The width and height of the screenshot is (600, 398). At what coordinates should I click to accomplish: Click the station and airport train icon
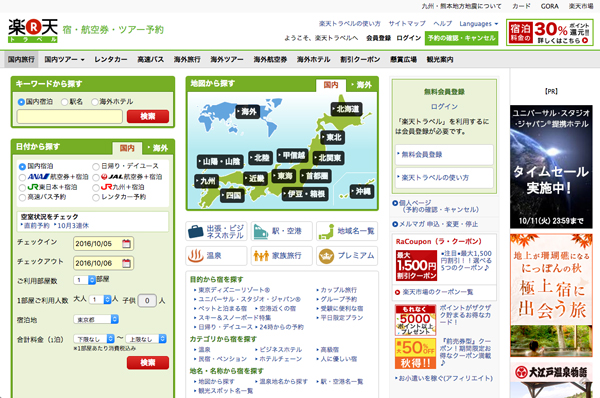pos(261,231)
